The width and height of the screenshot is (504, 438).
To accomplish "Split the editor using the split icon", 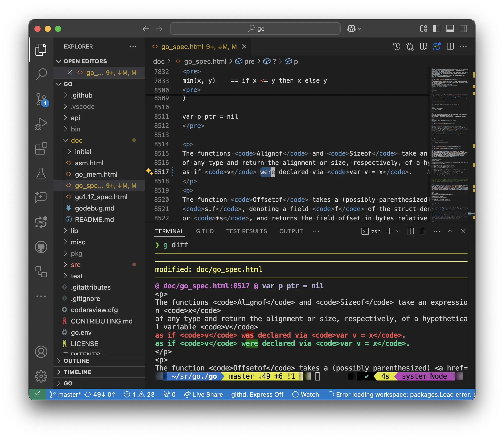I will point(450,46).
